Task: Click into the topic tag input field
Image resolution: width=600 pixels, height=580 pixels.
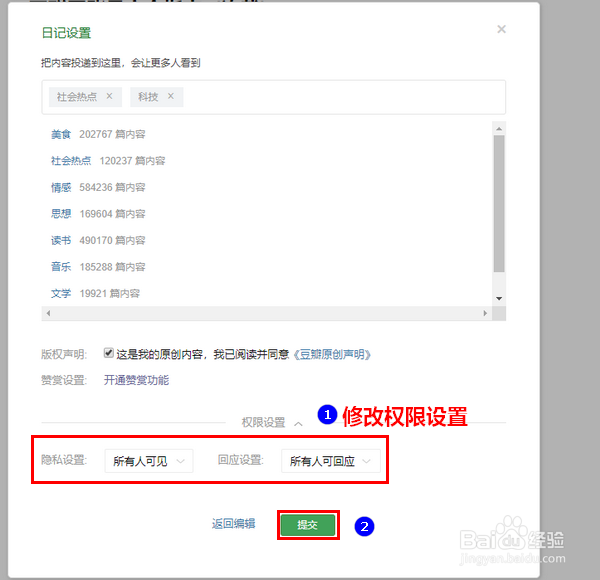Action: coord(273,97)
